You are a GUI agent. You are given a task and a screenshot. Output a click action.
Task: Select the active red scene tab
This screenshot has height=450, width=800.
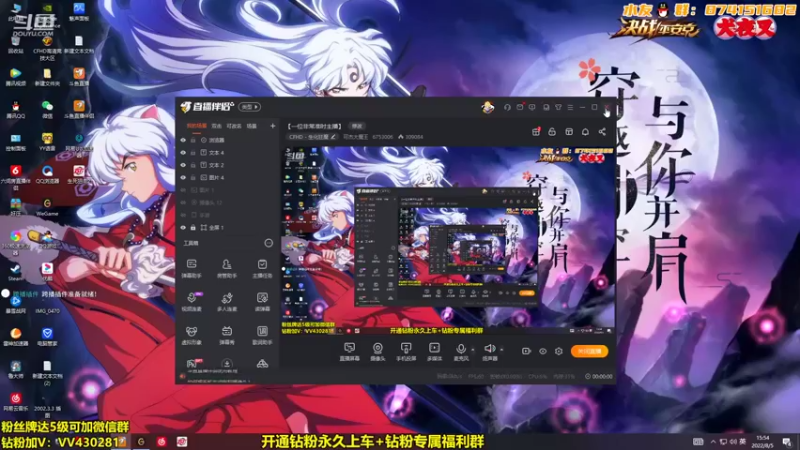point(196,126)
